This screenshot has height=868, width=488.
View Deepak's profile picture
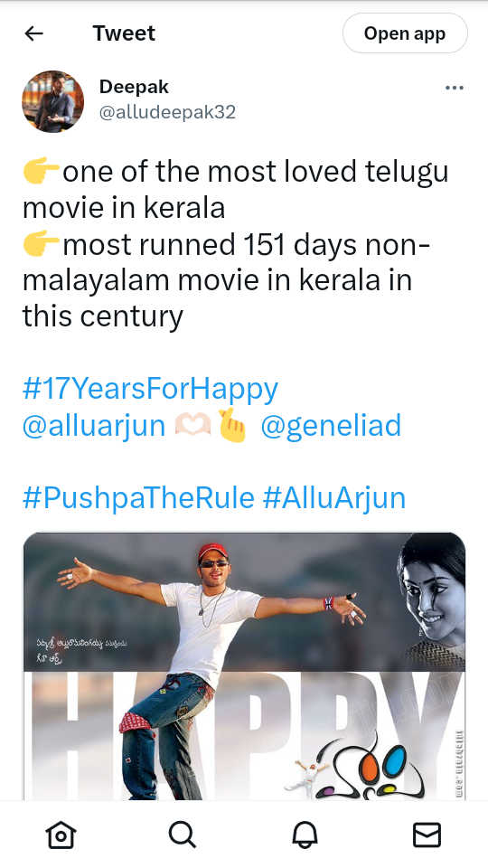pos(52,101)
